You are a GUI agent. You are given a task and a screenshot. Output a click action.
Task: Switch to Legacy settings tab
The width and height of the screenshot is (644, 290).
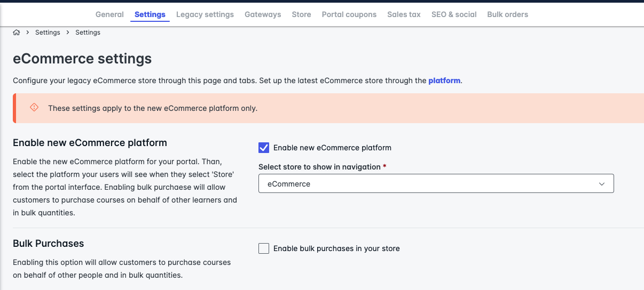[x=205, y=14]
